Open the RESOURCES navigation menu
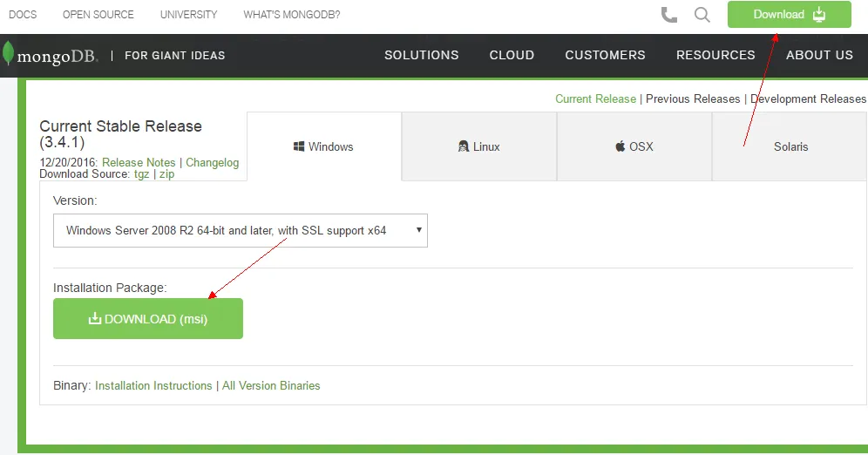Viewport: 868px width, 455px height. [715, 55]
